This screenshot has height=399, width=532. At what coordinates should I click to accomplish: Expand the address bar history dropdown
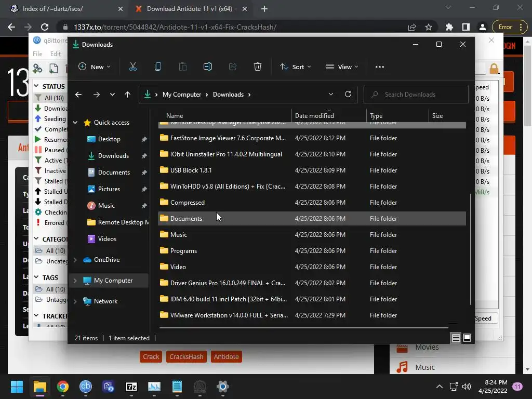(x=331, y=95)
